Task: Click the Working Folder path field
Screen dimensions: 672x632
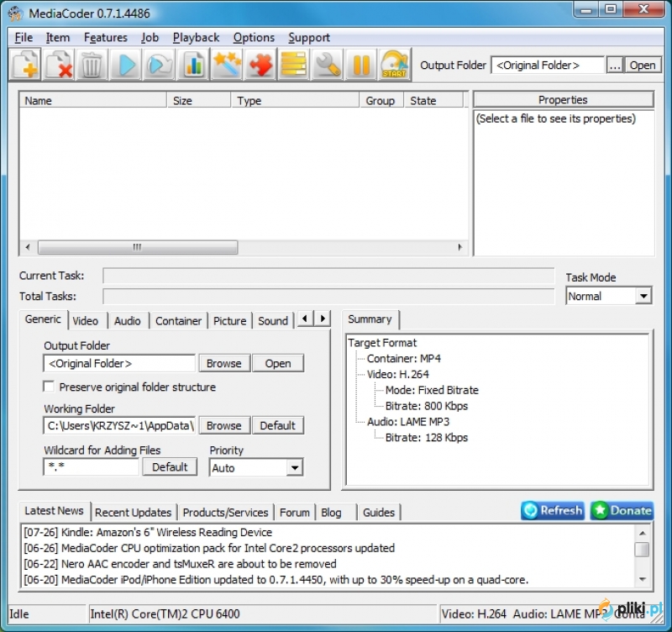Action: [119, 425]
